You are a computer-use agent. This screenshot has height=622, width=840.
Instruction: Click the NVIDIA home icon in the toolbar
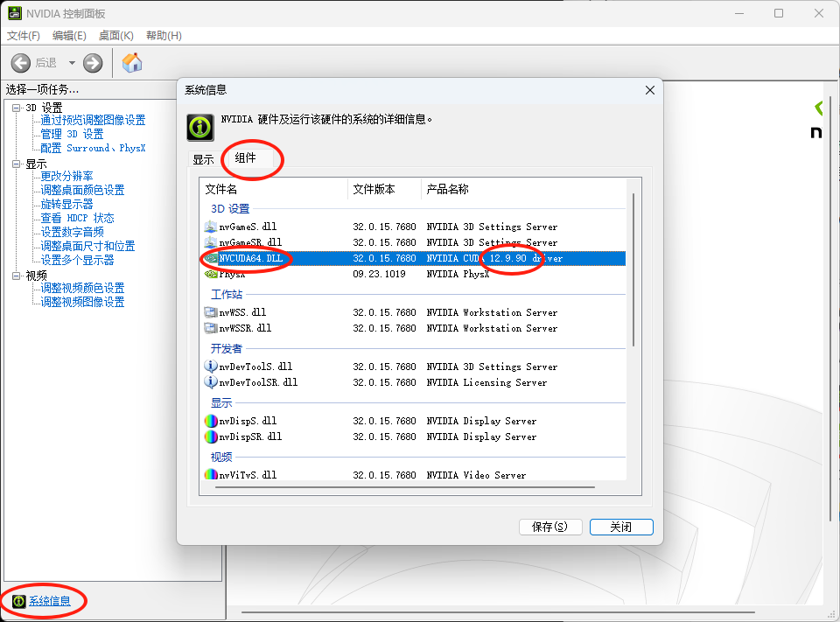(x=134, y=63)
